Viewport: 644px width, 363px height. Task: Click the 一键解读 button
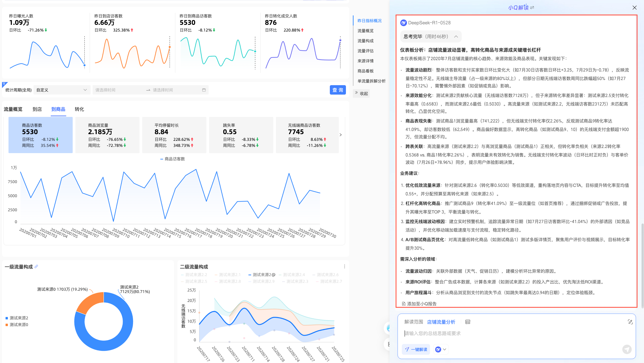tap(416, 349)
